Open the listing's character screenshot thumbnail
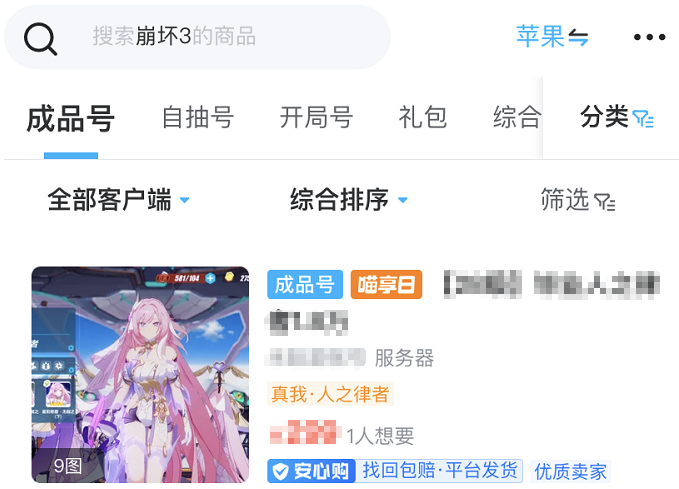This screenshot has width=679, height=489. (x=140, y=375)
